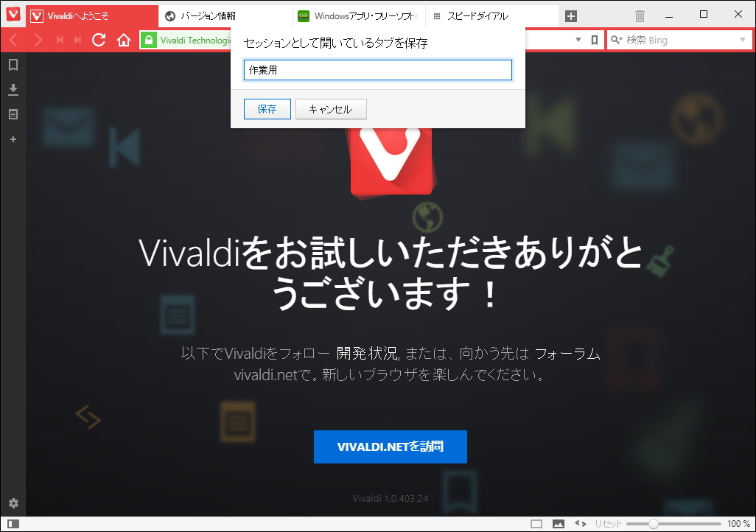Reload the current page
756x532 pixels.
[x=99, y=40]
